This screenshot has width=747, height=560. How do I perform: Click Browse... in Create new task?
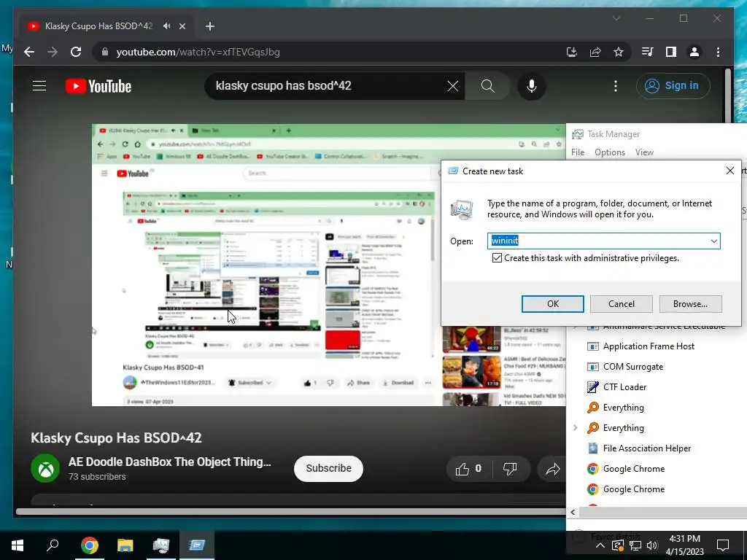pos(690,304)
